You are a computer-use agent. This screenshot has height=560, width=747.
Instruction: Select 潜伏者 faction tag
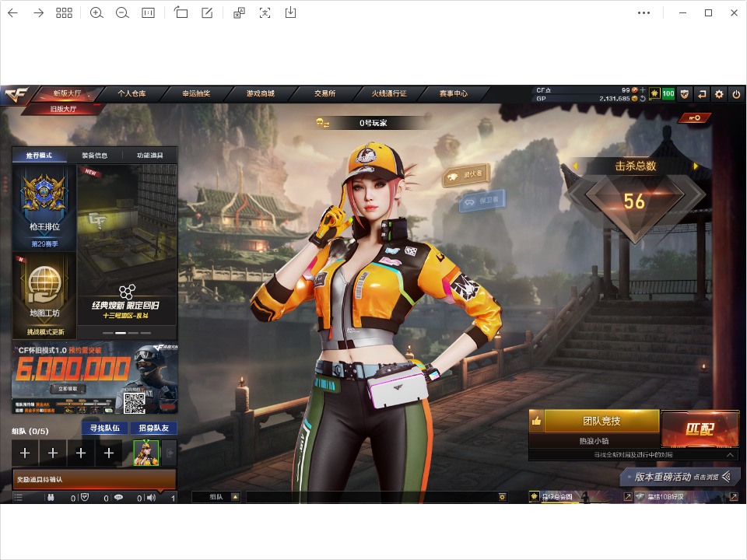466,175
